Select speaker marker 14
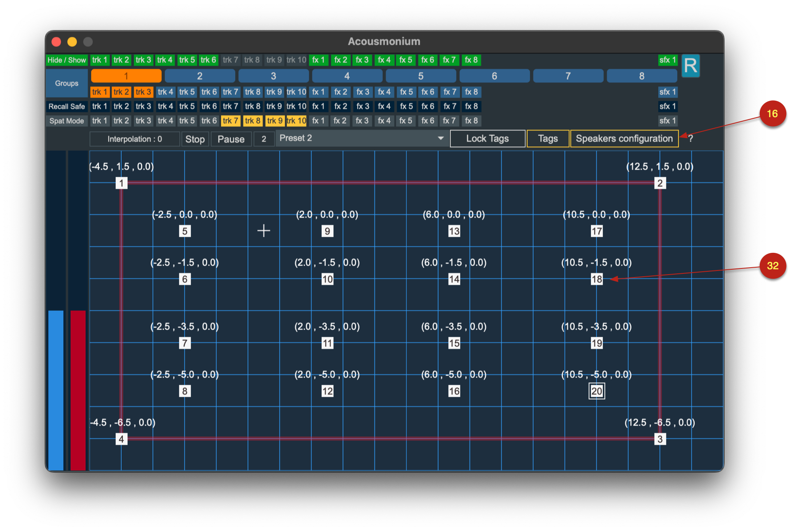Screen dimensions: 789x532 pyautogui.click(x=454, y=279)
